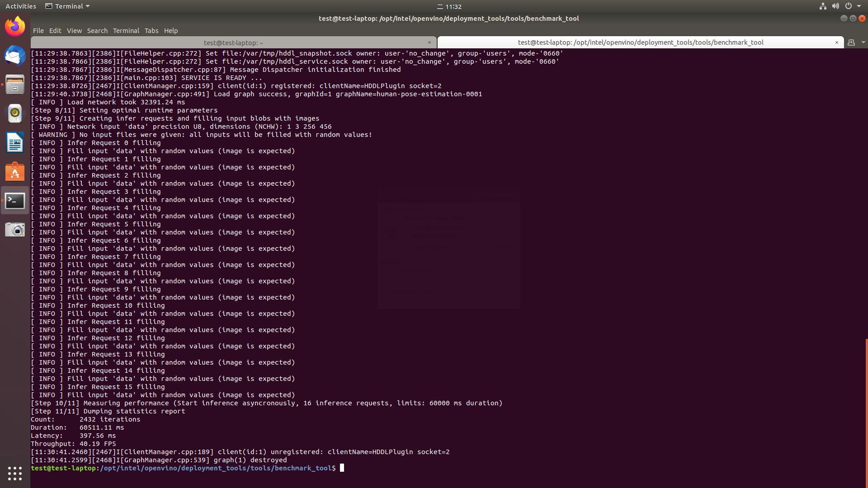
Task: Click the 'Network input data precision U8' line
Action: click(181, 127)
